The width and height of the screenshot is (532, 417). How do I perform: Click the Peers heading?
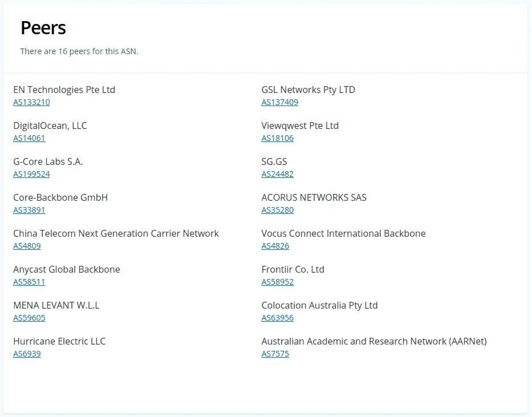(43, 28)
